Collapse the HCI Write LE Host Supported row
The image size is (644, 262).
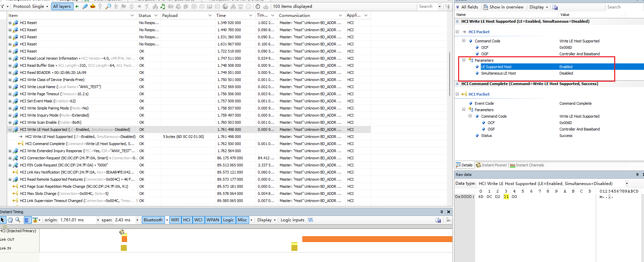tap(10, 129)
